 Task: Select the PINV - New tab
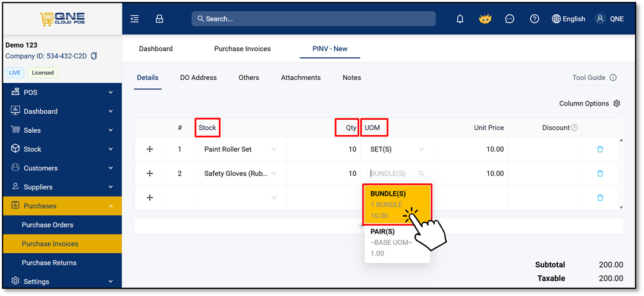click(330, 48)
